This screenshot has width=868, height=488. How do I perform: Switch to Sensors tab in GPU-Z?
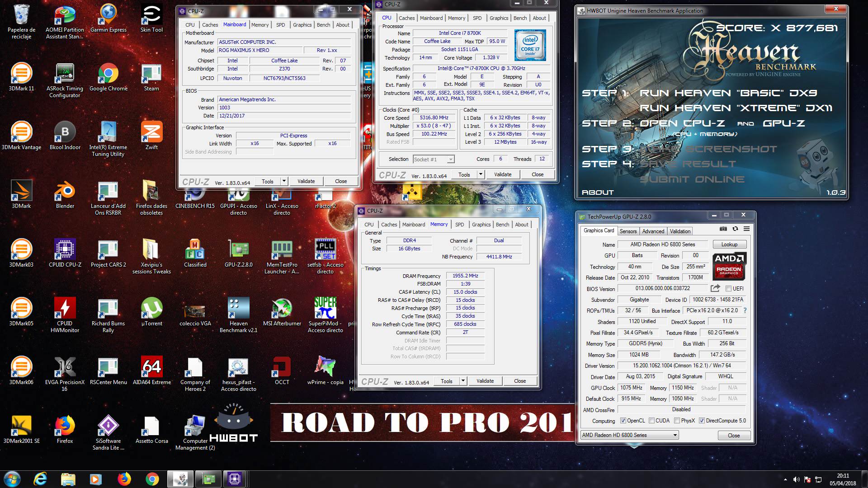tap(628, 231)
